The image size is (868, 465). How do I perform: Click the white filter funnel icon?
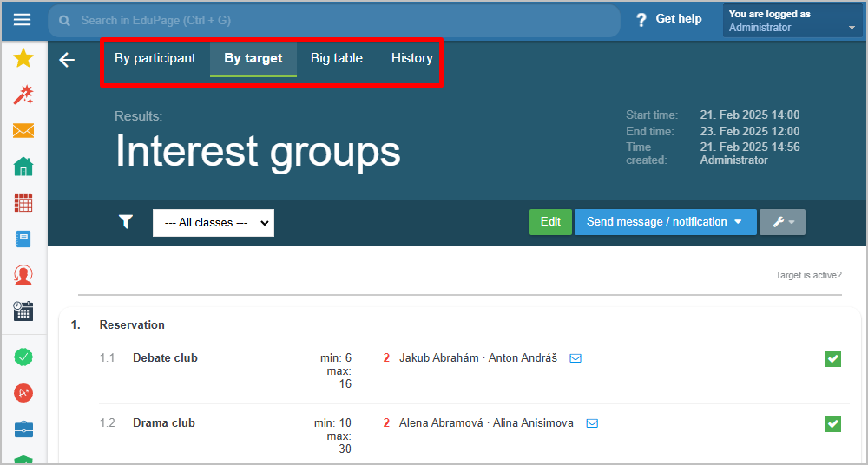(126, 223)
